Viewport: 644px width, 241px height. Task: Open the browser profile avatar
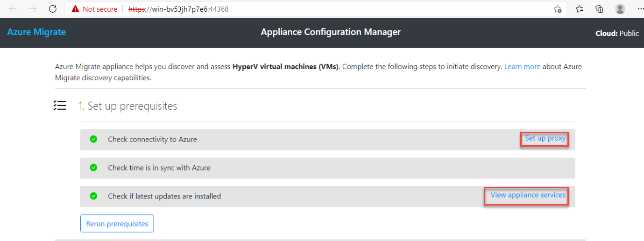(x=620, y=9)
